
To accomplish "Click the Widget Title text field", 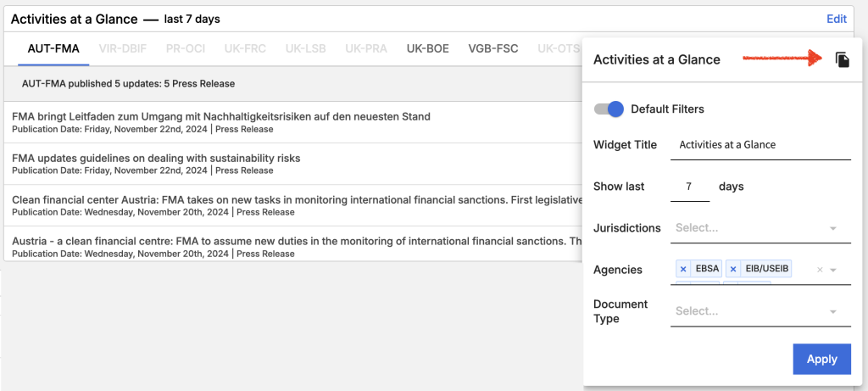I will click(x=760, y=145).
